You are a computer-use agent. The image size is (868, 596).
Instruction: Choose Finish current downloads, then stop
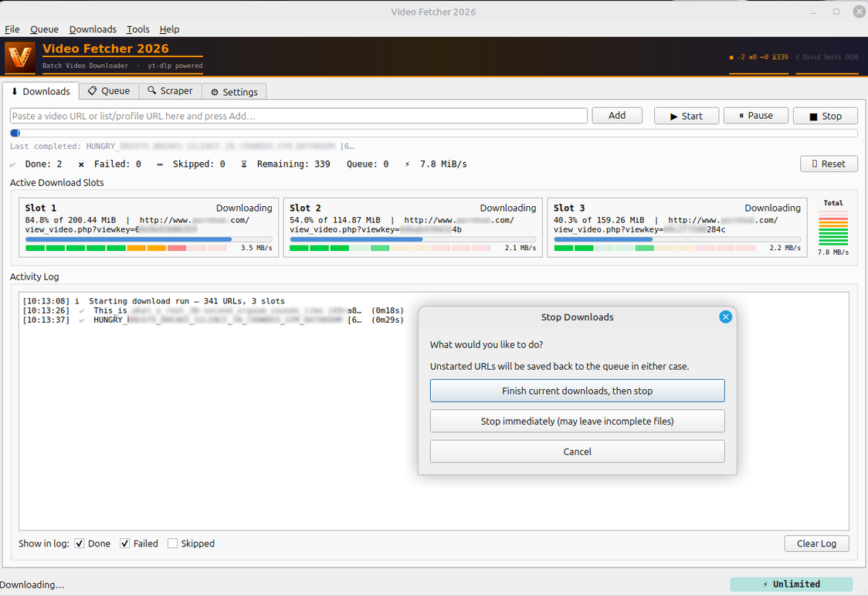pos(578,391)
